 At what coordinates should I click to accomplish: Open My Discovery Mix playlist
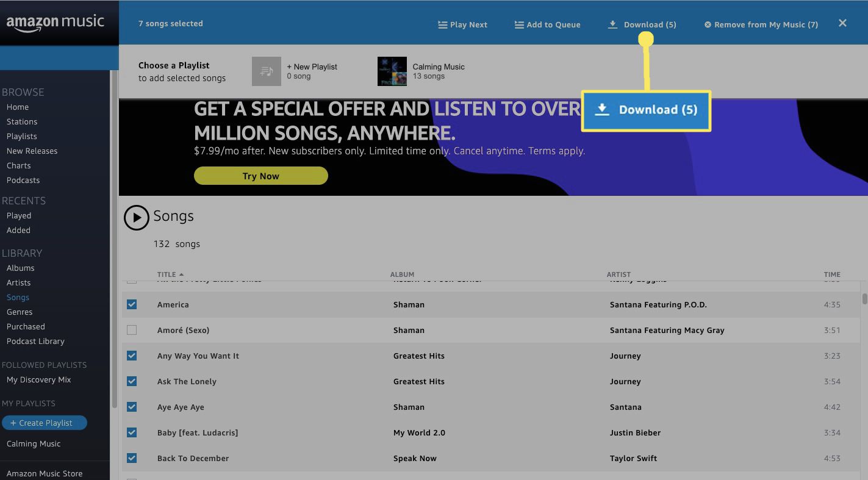point(38,380)
